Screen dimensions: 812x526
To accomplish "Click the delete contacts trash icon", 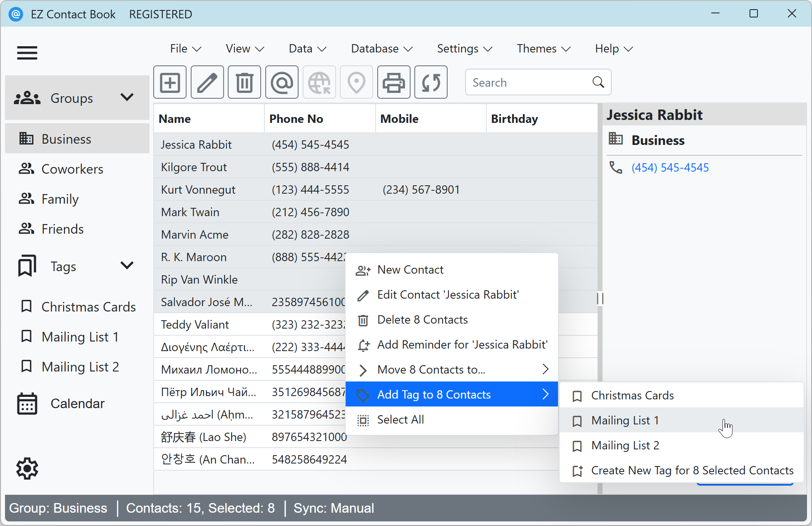I will [244, 82].
